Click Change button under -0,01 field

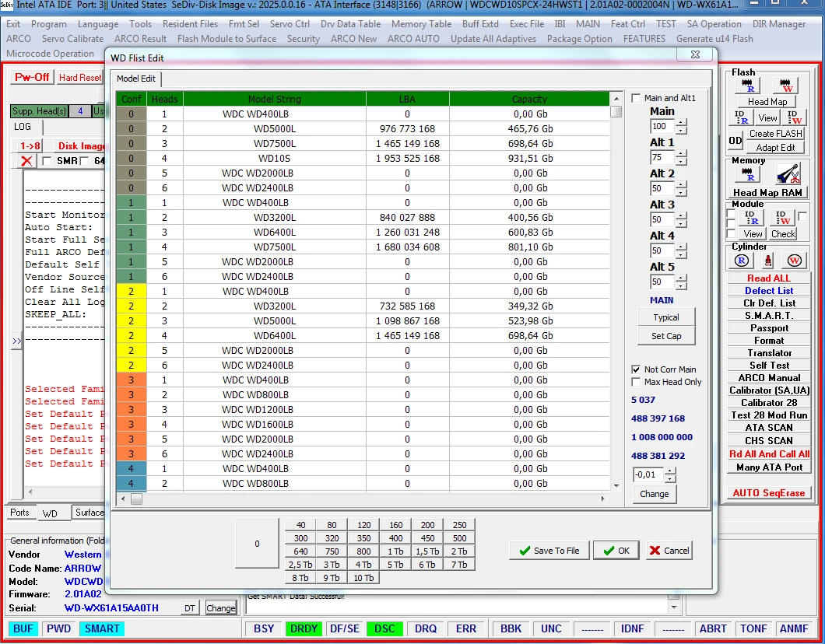click(x=654, y=494)
